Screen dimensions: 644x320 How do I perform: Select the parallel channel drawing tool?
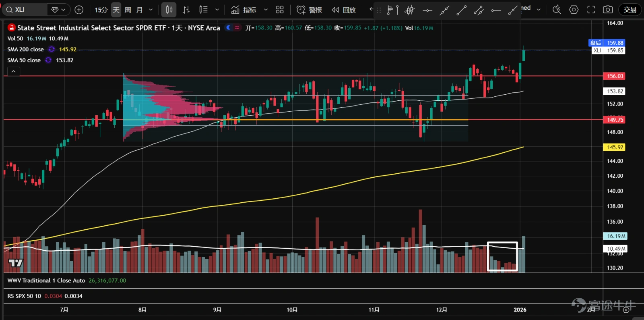coord(479,10)
